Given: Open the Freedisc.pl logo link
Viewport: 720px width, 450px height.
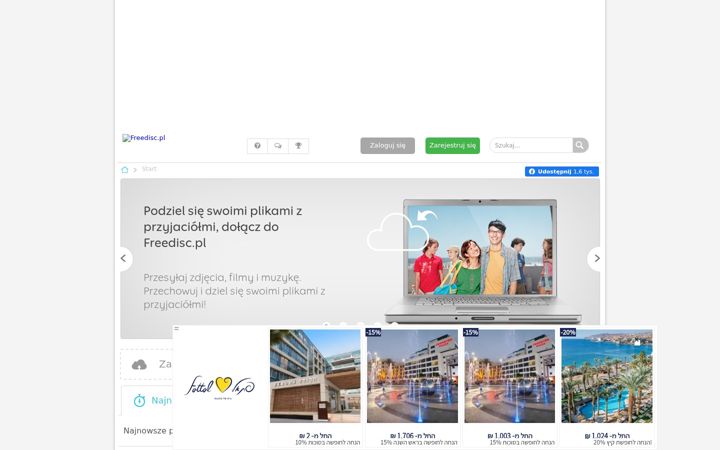Looking at the screenshot, I should pos(144,138).
